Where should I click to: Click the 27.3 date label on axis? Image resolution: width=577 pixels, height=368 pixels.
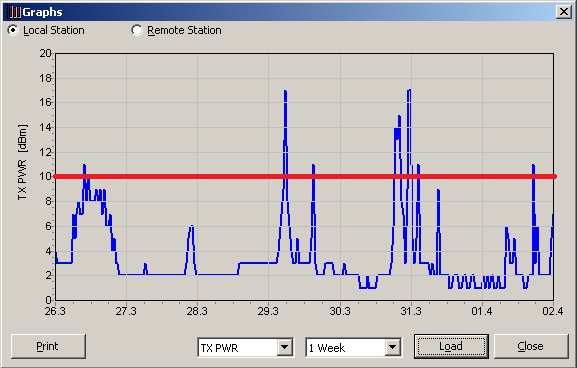(x=126, y=311)
